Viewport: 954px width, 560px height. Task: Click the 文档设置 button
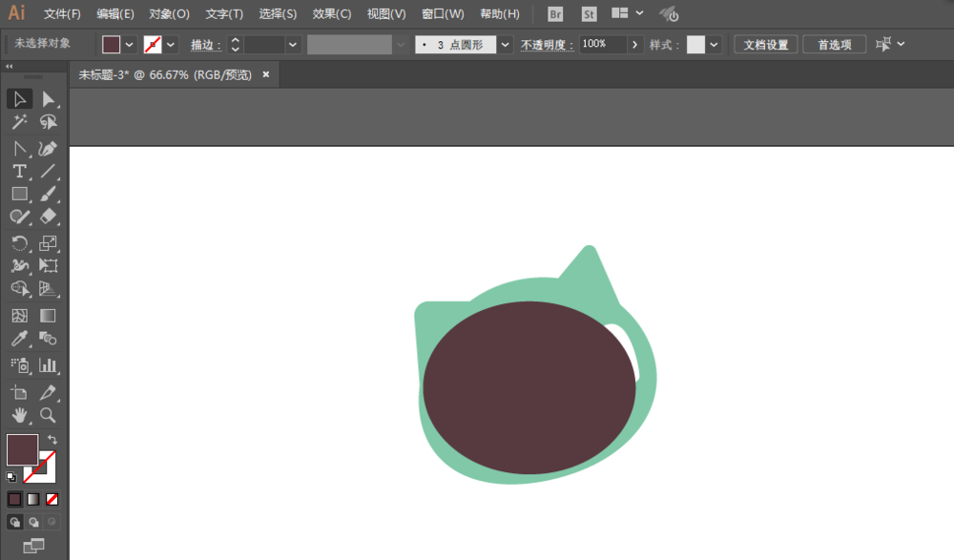(x=765, y=45)
